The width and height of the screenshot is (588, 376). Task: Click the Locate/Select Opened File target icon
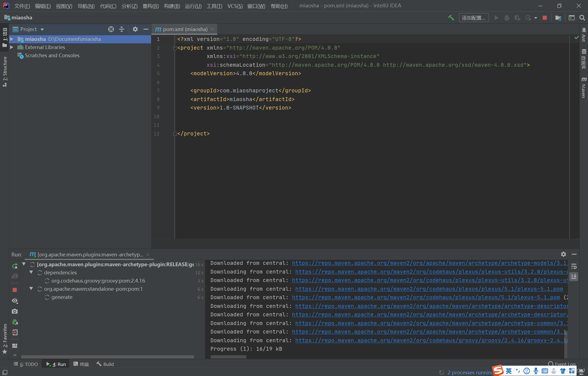pos(111,29)
